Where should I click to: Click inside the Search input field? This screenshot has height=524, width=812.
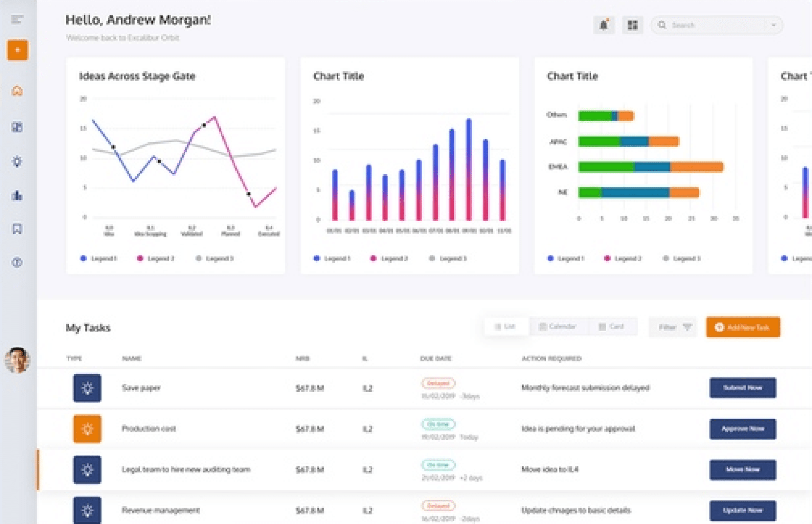coord(715,25)
